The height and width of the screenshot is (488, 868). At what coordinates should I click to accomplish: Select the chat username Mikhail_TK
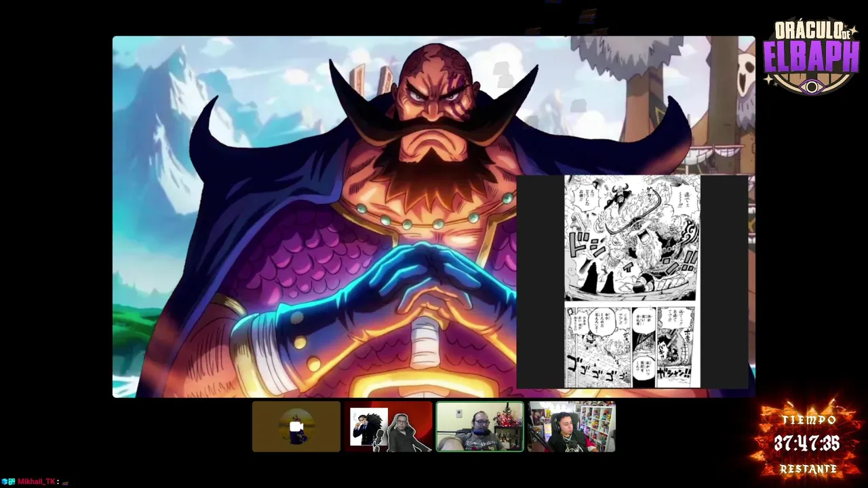(37, 481)
